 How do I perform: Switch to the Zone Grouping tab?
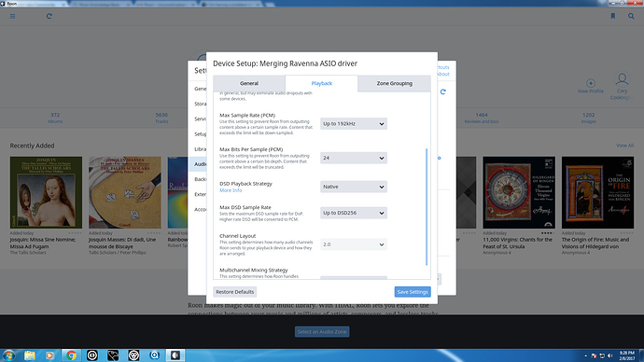tap(394, 83)
